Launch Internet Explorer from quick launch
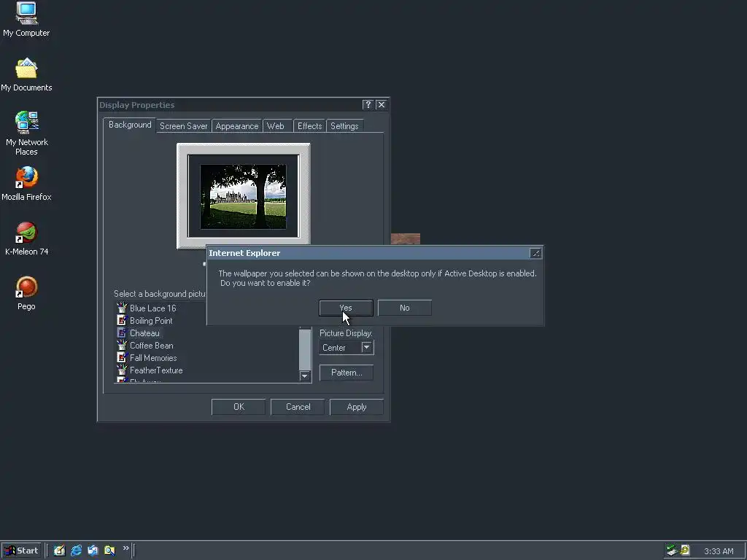747x560 pixels. point(76,551)
